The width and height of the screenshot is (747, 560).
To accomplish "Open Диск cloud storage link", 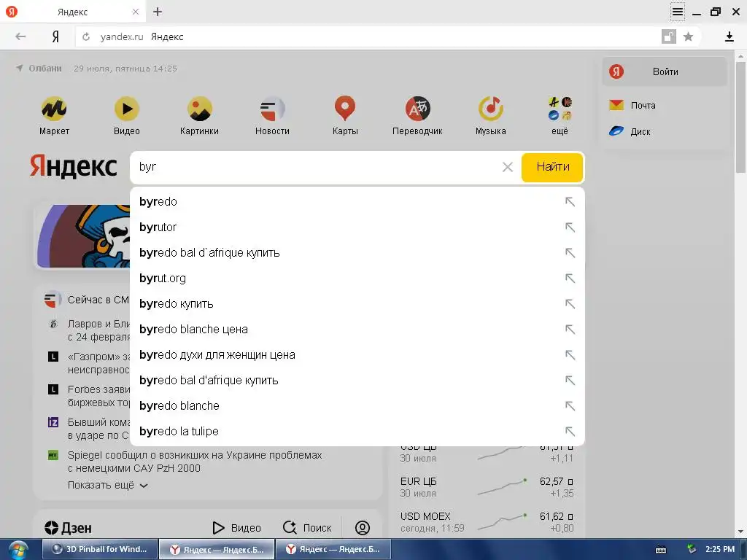I will (630, 131).
